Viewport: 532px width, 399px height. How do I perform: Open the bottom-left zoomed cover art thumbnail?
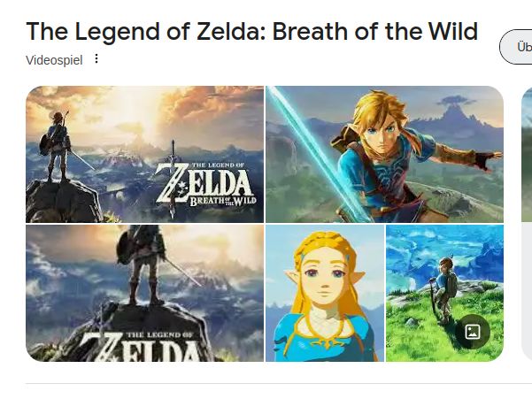144,293
